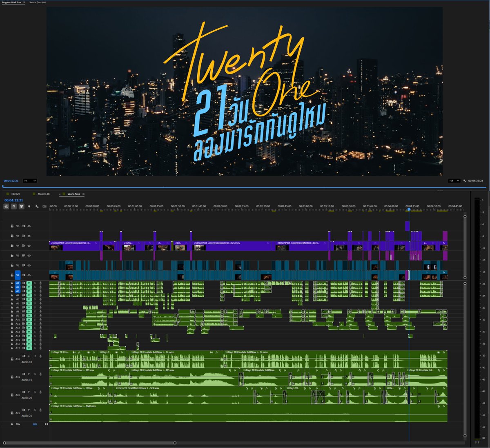
Task: Close the Work Area sequence tab
Action: coord(60,194)
